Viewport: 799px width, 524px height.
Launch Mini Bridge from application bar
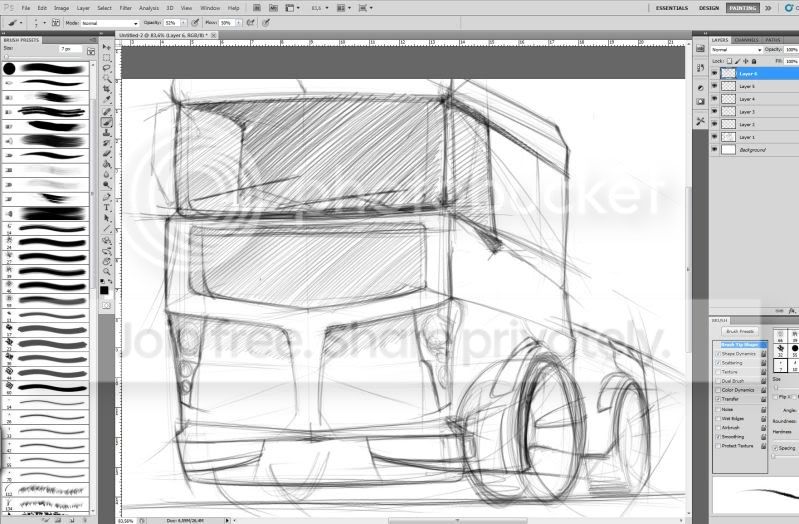274,8
